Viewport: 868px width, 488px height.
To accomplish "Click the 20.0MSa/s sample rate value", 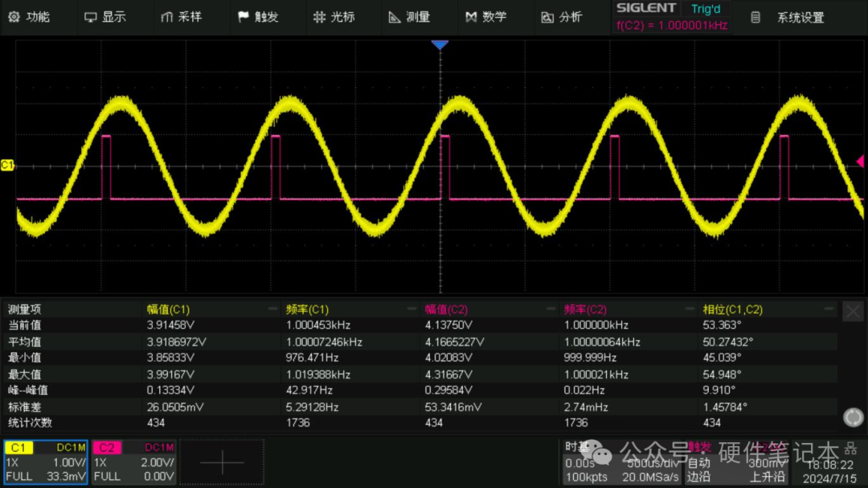I will (x=650, y=477).
